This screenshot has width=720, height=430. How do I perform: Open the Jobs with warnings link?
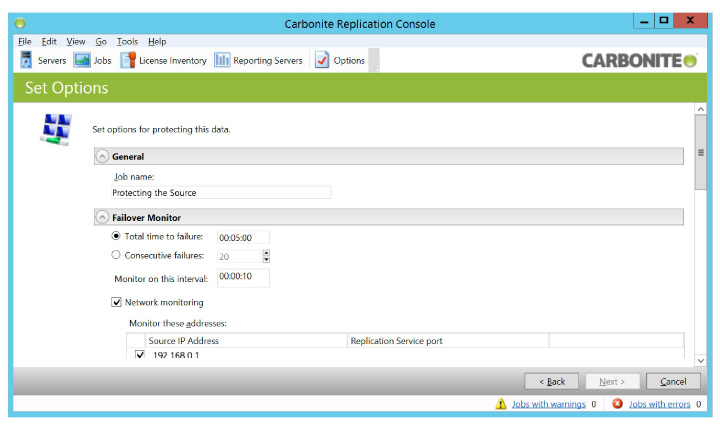point(549,404)
